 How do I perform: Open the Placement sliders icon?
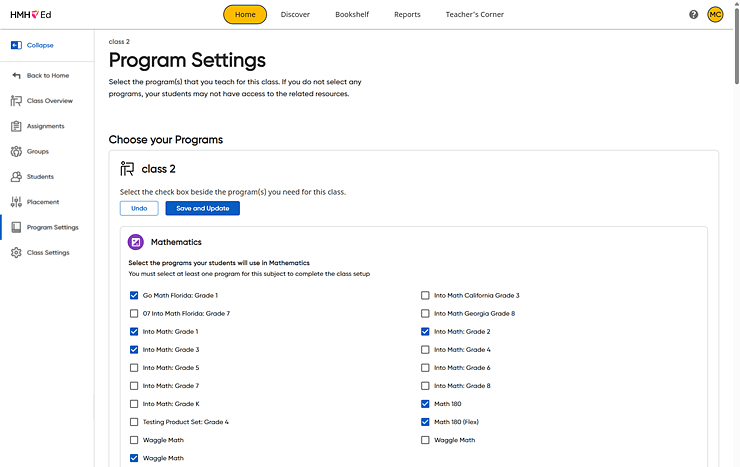[x=16, y=202]
